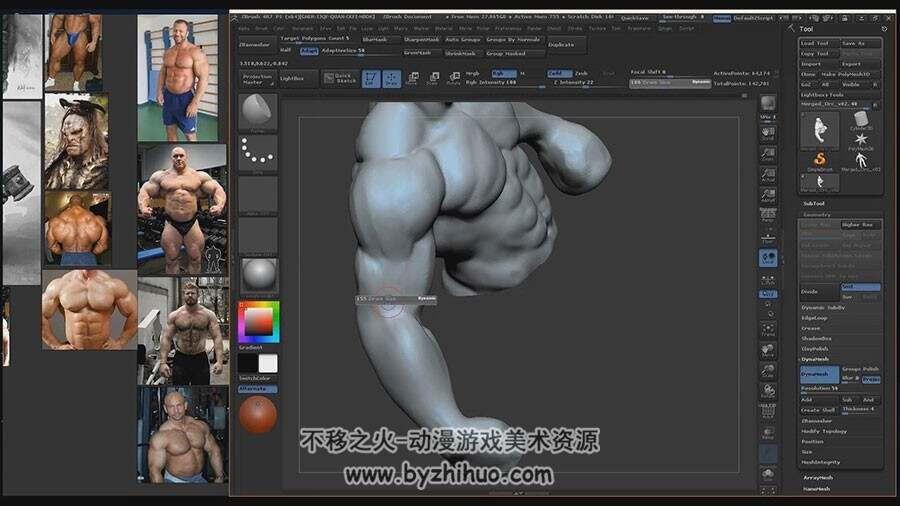Image resolution: width=900 pixels, height=506 pixels.
Task: Toggle Mrgb channel button
Action: click(473, 73)
